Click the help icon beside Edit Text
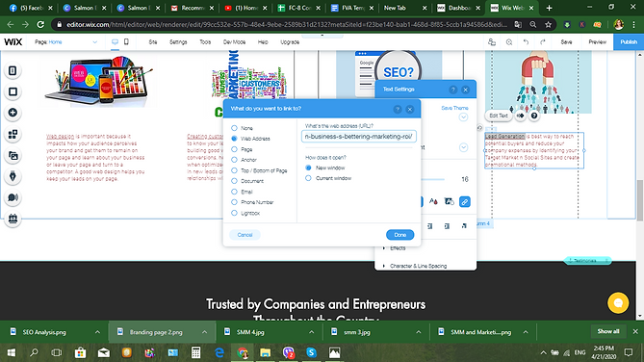Screen dimensions: 644x362 pyautogui.click(x=534, y=116)
